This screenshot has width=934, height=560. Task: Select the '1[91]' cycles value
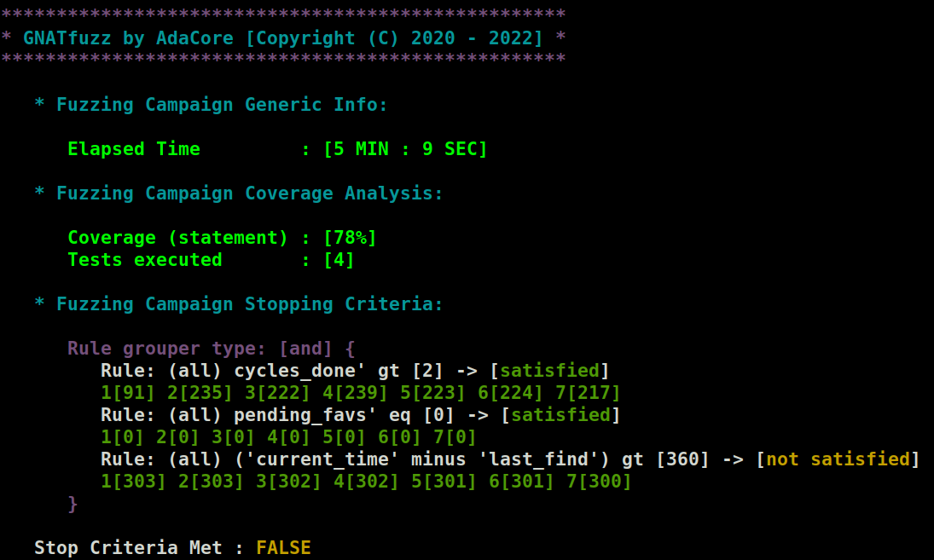pos(128,393)
